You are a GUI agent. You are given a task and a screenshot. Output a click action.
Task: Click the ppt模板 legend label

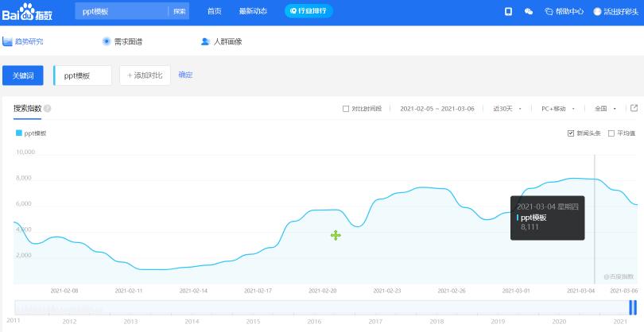35,133
